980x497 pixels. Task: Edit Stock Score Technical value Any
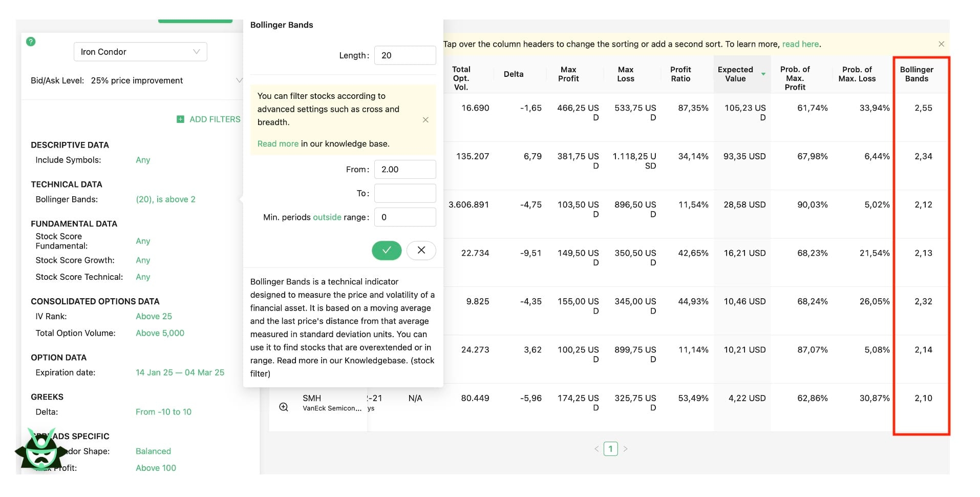click(x=143, y=277)
